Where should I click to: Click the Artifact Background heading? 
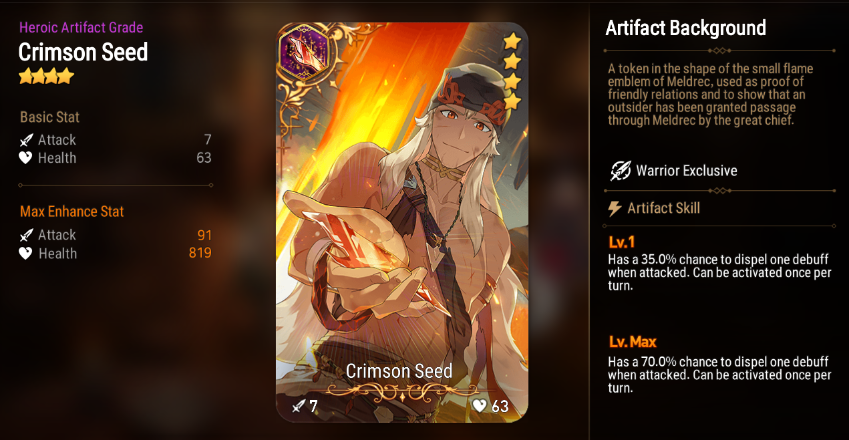pyautogui.click(x=685, y=28)
